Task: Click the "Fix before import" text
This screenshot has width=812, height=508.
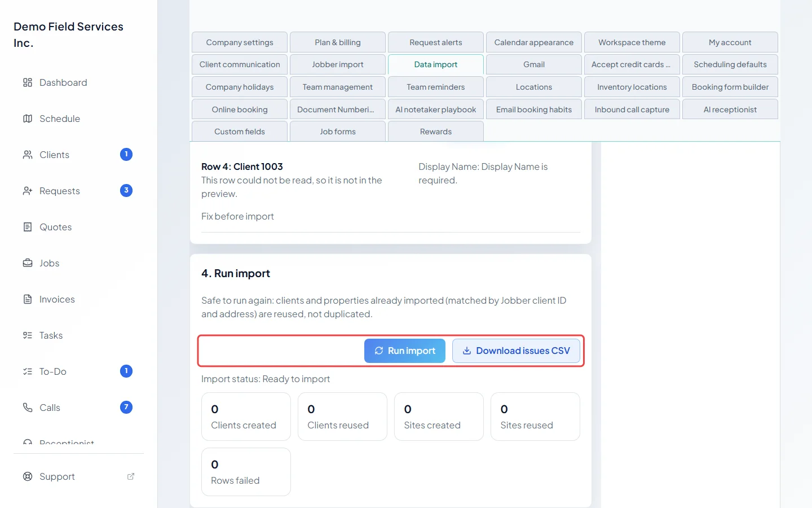Action: [x=237, y=216]
